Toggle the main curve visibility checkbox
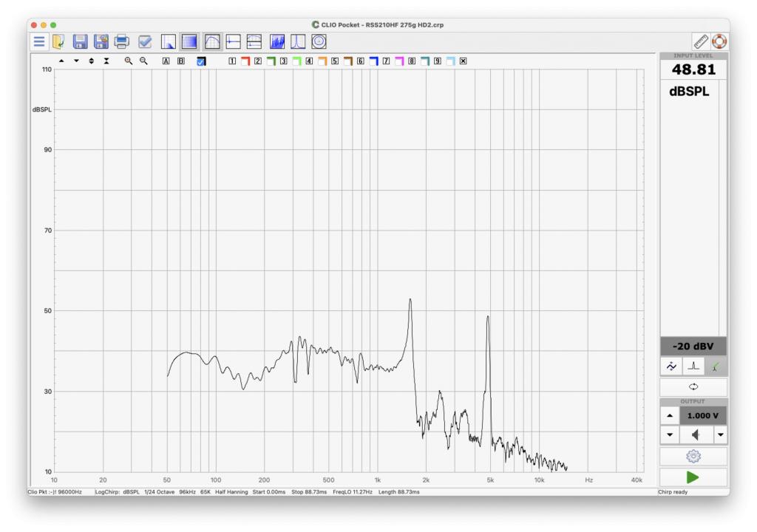 click(201, 61)
